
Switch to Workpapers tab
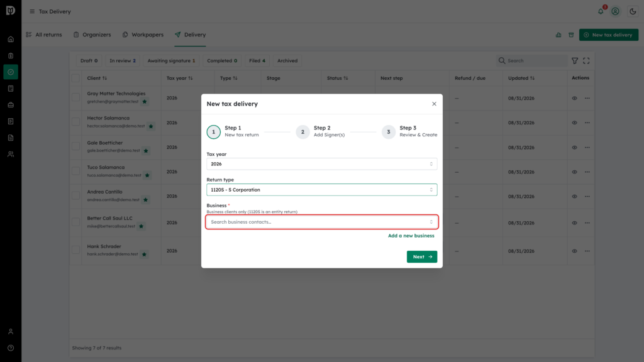click(x=143, y=35)
